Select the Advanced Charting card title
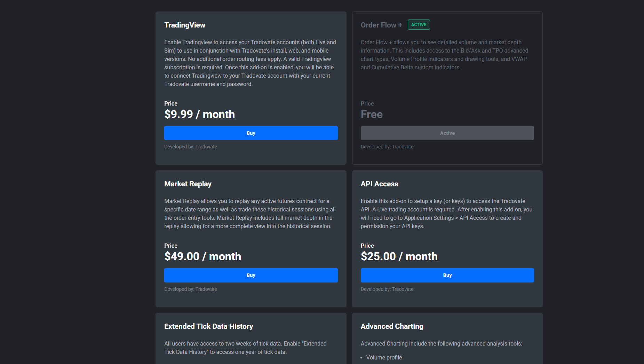The height and width of the screenshot is (364, 644). click(392, 326)
